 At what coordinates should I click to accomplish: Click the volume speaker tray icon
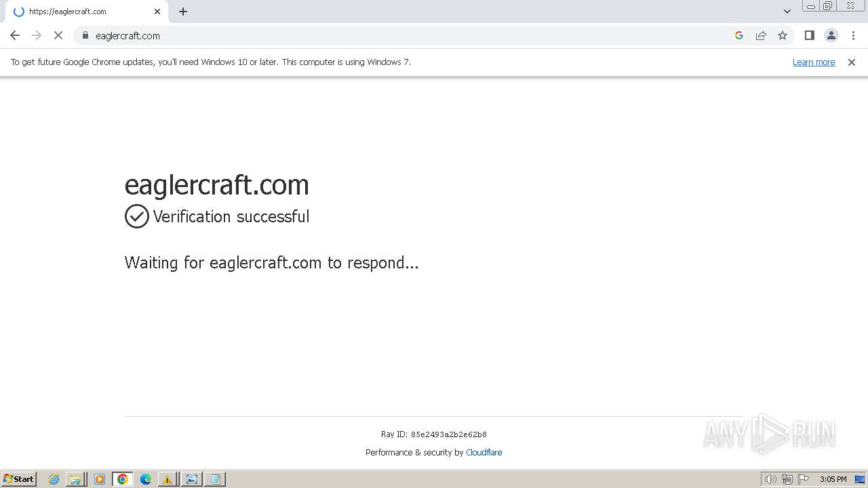[x=770, y=479]
